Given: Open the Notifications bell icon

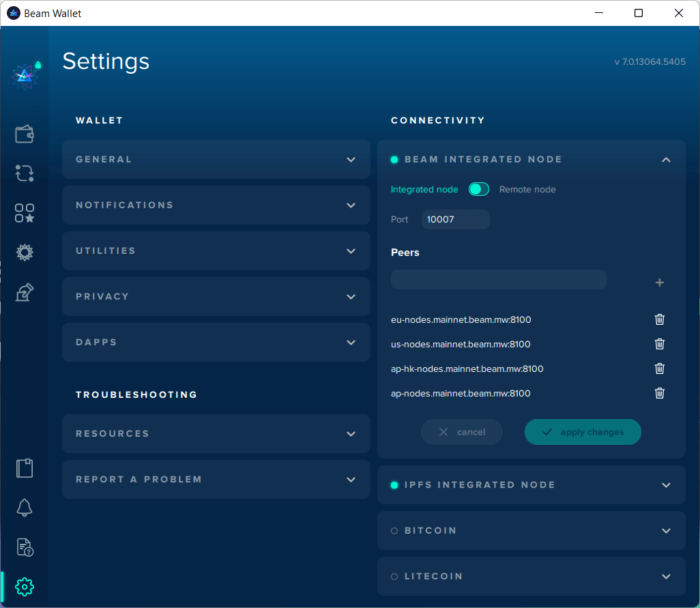Looking at the screenshot, I should click(25, 507).
